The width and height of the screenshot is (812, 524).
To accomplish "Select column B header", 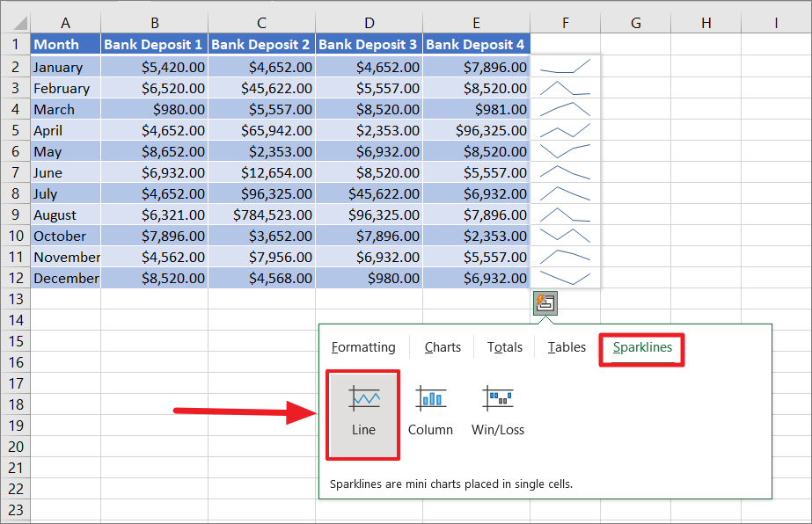I will 154,23.
